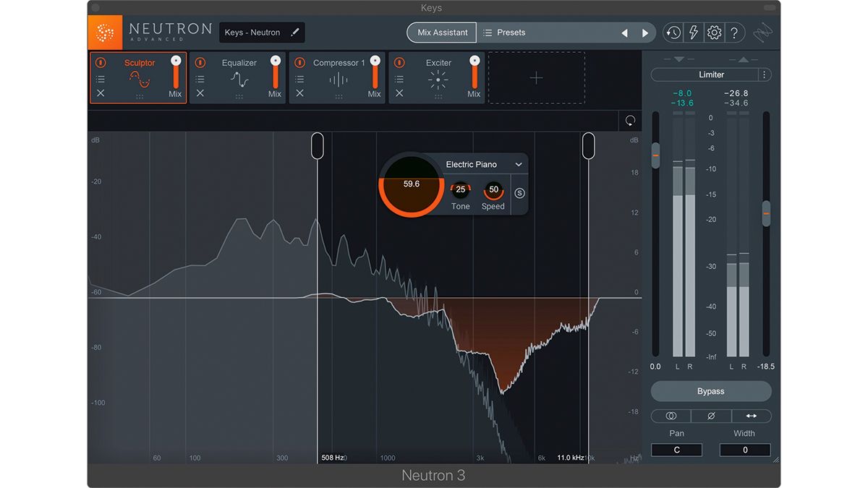Open the Equalizer module preset list icon
The width and height of the screenshot is (868, 488).
(x=200, y=79)
